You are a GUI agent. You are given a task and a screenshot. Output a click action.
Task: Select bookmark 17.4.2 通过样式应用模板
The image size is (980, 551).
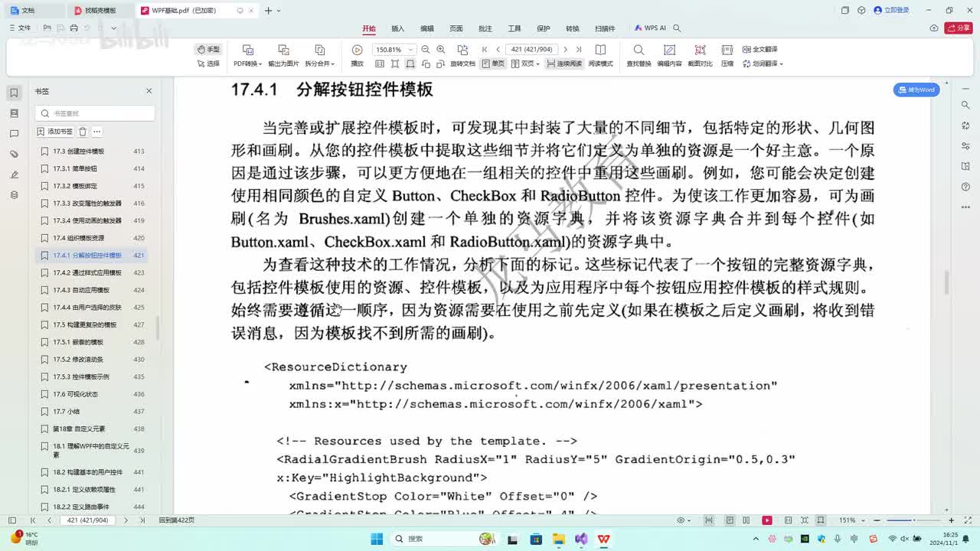(x=93, y=272)
